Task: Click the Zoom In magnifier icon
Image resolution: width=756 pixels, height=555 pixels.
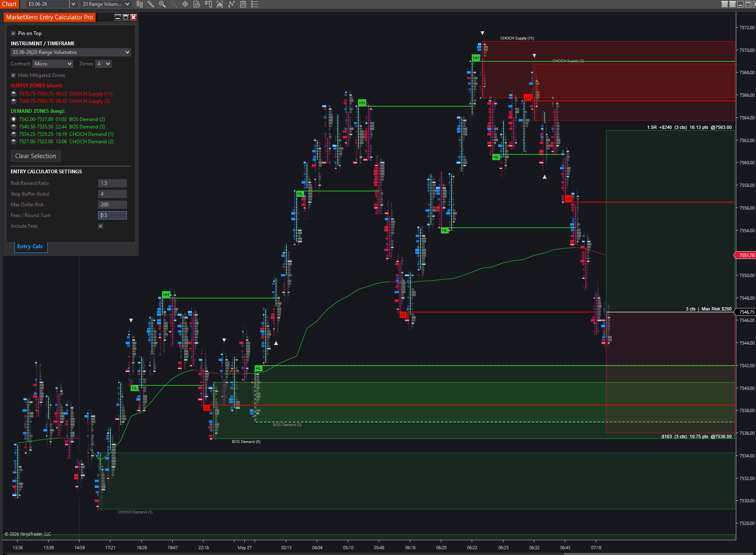Action: (162, 4)
